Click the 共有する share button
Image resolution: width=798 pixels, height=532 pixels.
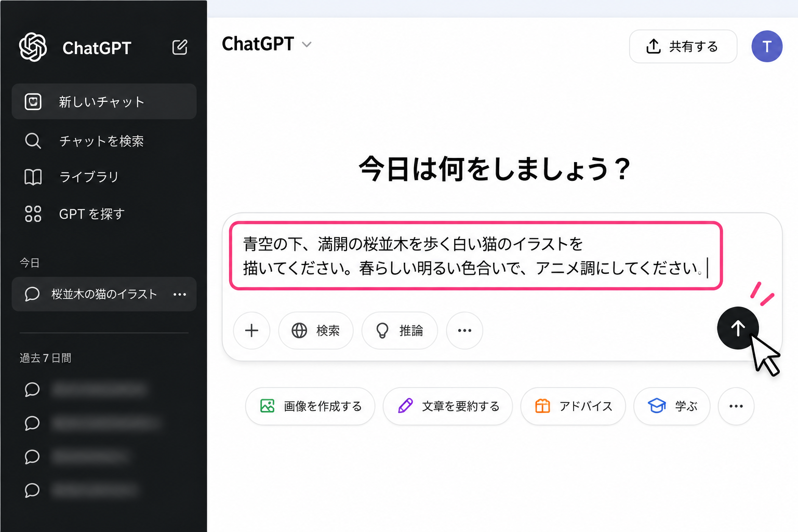[x=683, y=47]
